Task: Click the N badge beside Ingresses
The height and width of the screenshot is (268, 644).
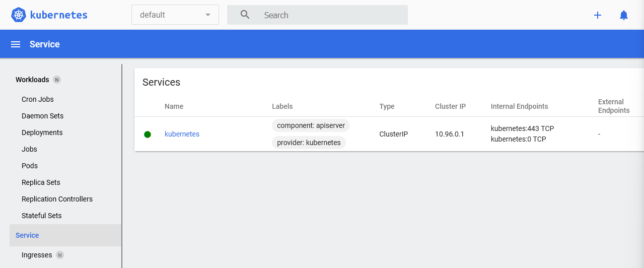Action: coord(60,255)
